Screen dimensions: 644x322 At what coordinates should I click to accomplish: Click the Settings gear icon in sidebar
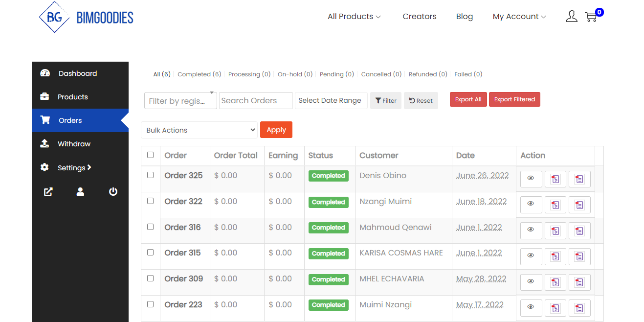44,167
